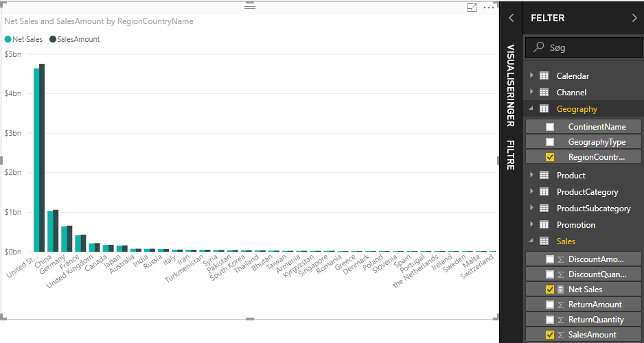Viewport: 644px width, 343px height.
Task: Enable the GeographyType checkbox
Action: pyautogui.click(x=550, y=142)
